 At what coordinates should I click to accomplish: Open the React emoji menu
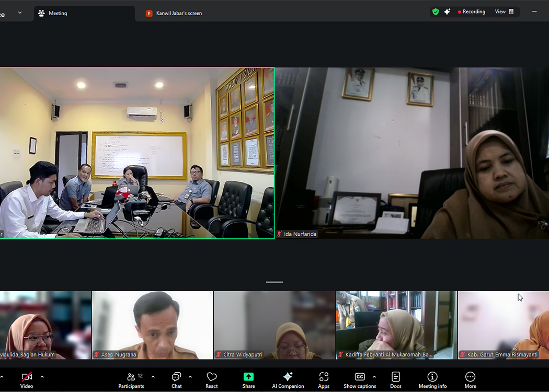(x=212, y=380)
